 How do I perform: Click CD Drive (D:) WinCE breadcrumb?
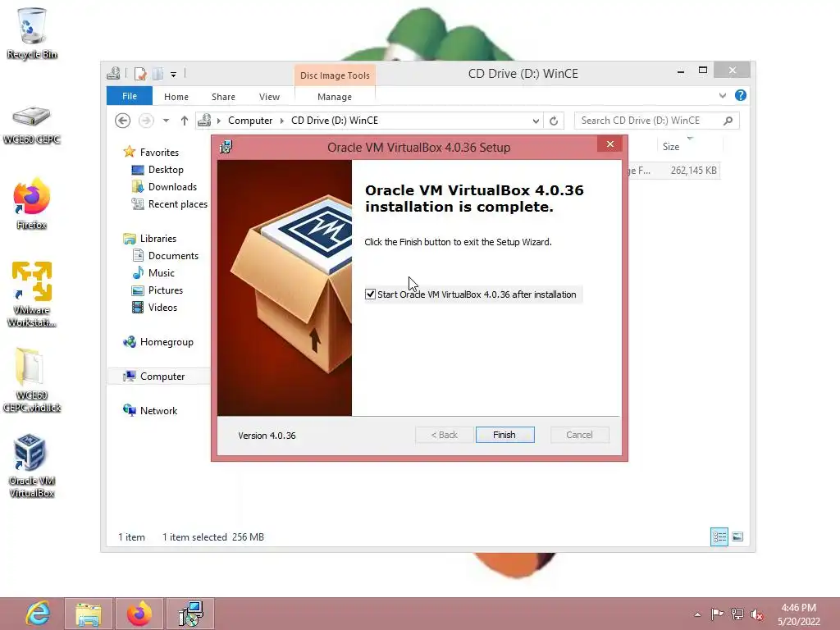click(x=335, y=121)
